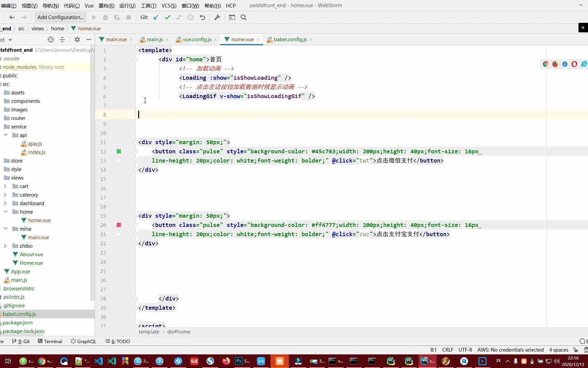Open Settings with the wrench icon
The width and height of the screenshot is (588, 368).
pos(217,17)
